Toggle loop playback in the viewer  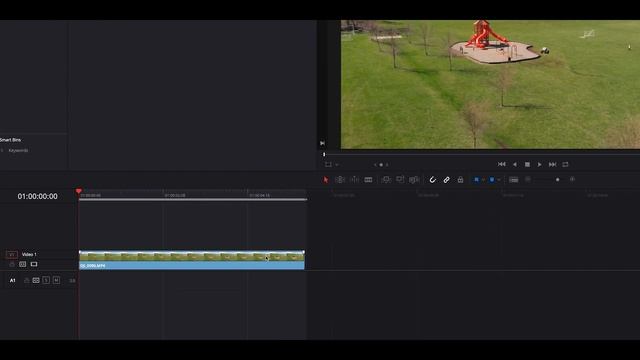(565, 164)
